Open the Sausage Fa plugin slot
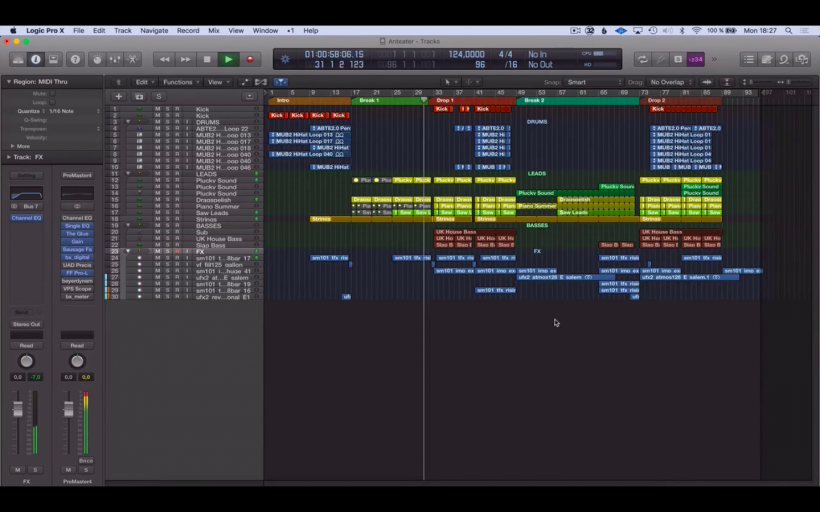The height and width of the screenshot is (512, 820). 77,249
